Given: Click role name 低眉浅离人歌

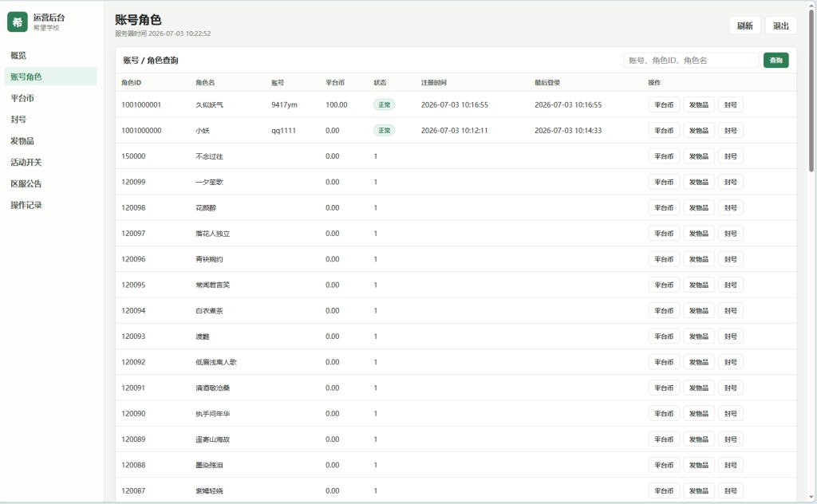Looking at the screenshot, I should click(x=216, y=362).
